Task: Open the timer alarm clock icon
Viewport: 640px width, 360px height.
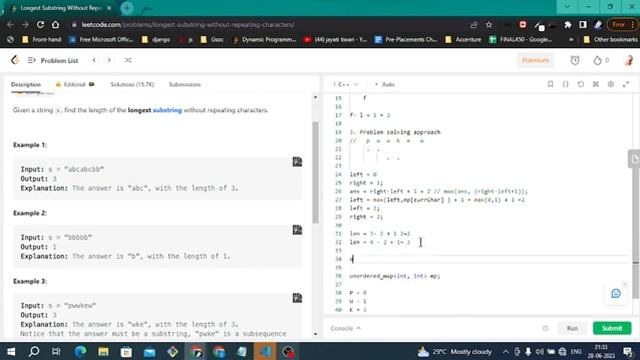Action: 575,60
